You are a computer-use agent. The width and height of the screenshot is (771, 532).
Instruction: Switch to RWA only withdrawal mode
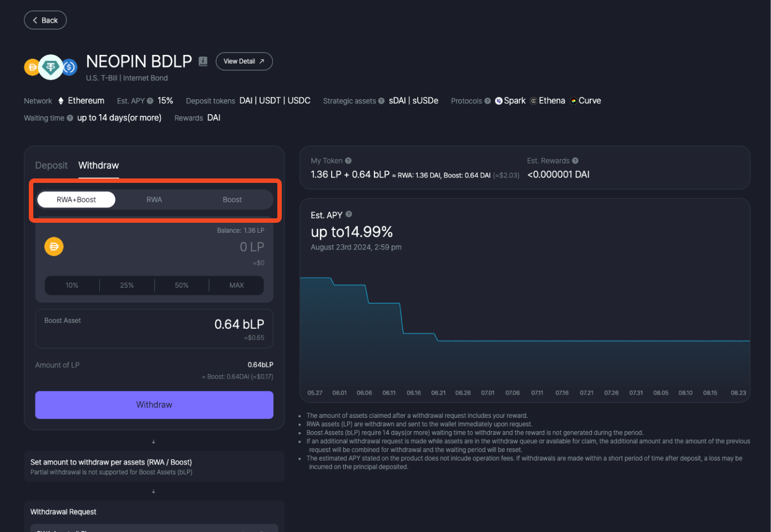point(154,199)
